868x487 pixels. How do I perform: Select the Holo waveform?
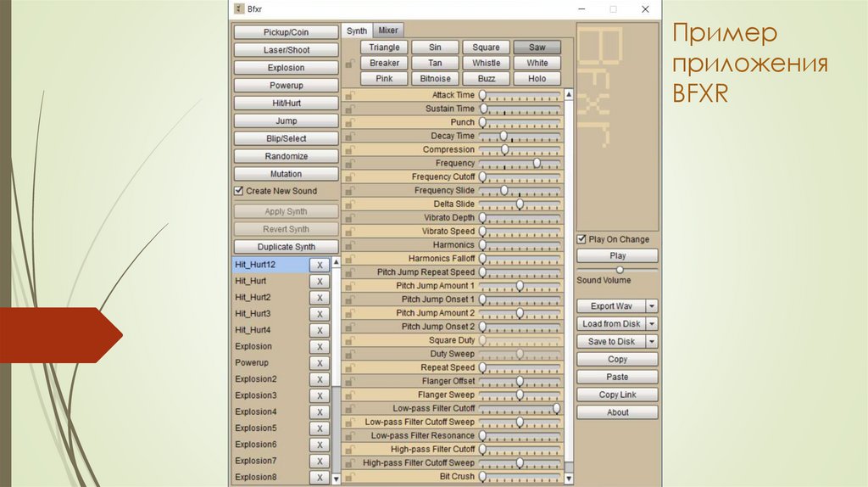[537, 79]
